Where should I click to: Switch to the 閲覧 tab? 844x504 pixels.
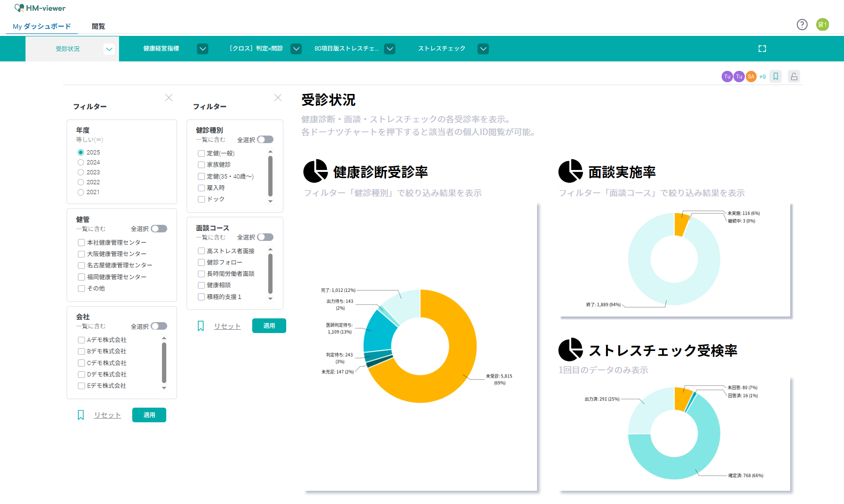coord(98,26)
